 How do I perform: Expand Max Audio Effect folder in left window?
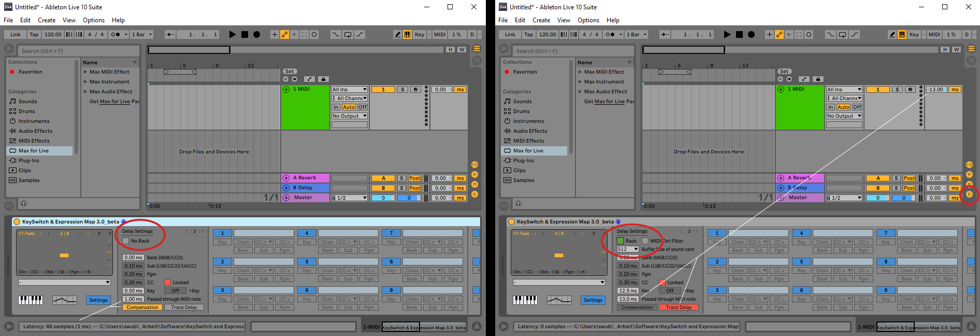85,92
